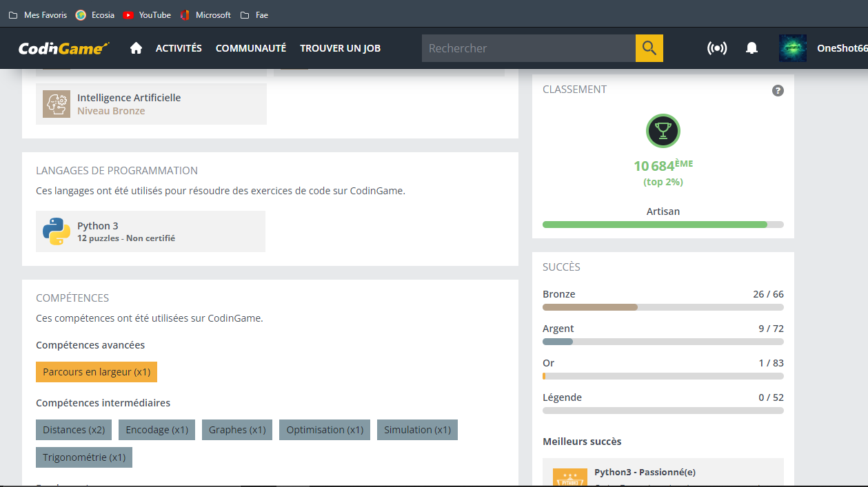Click the CodinGame logo

pos(63,48)
